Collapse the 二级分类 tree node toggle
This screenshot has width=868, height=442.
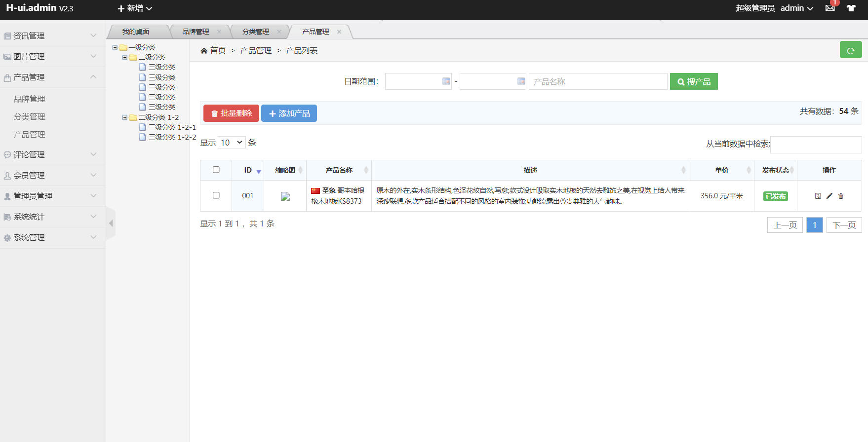tap(125, 58)
